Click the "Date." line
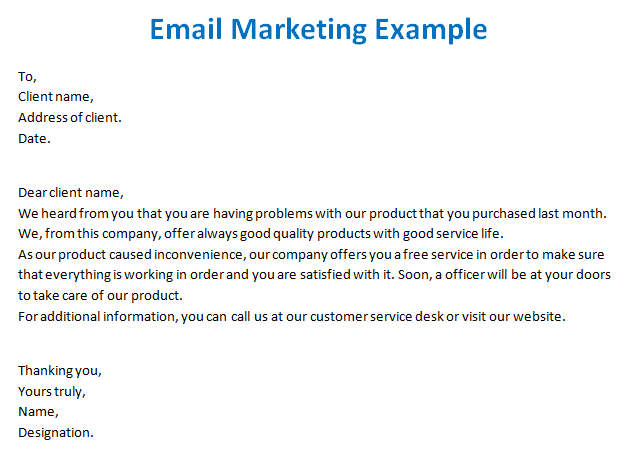The image size is (623, 453). coord(34,138)
